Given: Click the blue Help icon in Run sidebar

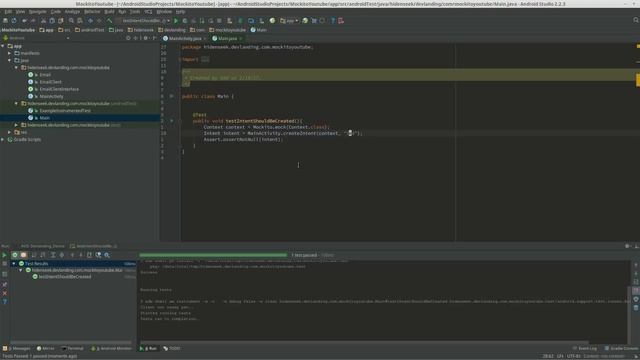Looking at the screenshot, I should click(4, 302).
